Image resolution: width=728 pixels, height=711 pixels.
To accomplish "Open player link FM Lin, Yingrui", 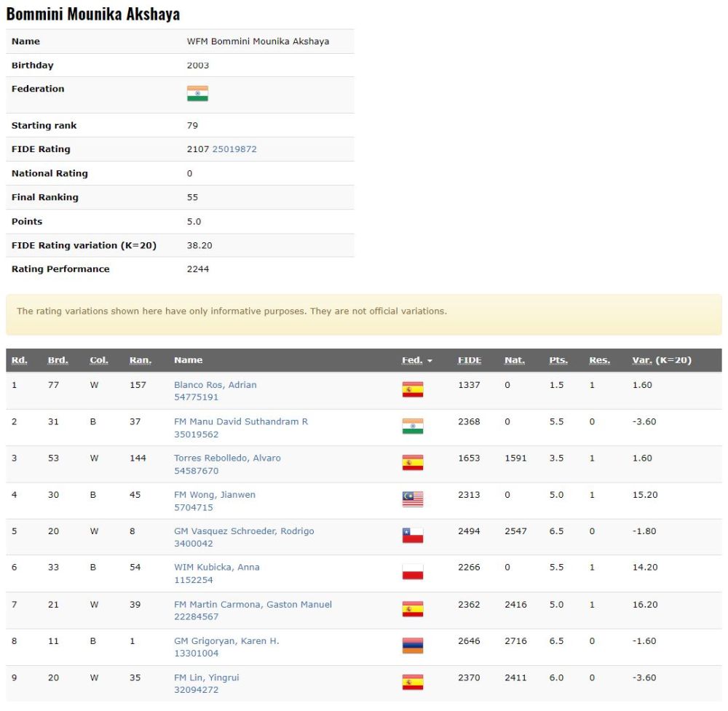I will (207, 678).
